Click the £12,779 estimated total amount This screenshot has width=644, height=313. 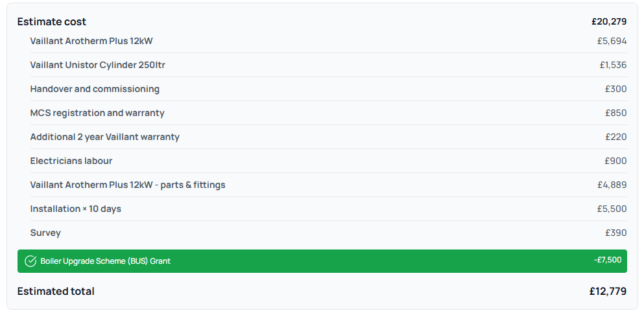608,292
